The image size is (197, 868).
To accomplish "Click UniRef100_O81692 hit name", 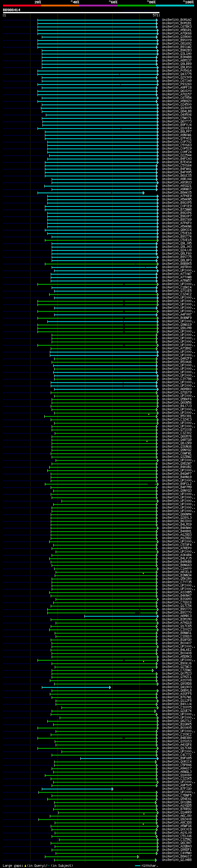I will coord(177,43).
